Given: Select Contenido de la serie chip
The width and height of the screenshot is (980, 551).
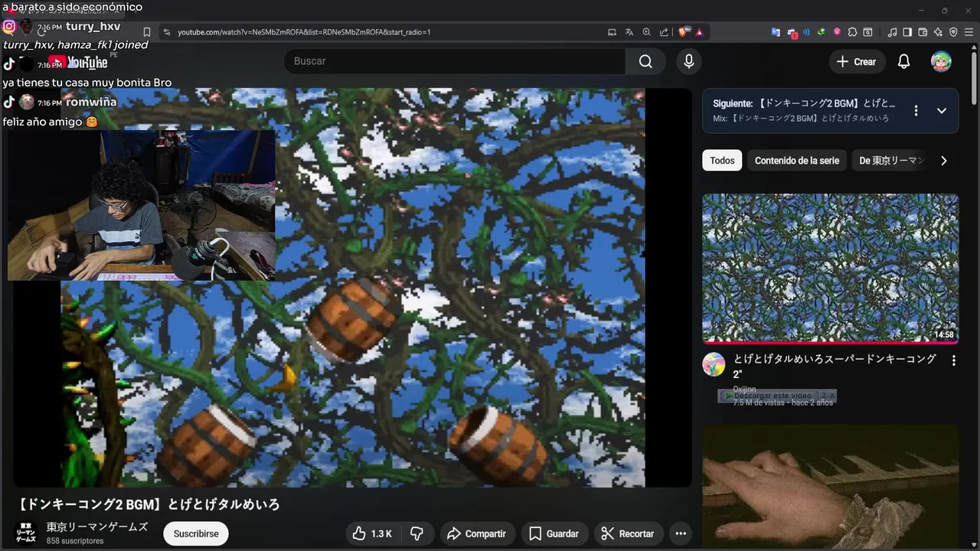Looking at the screenshot, I should coord(797,161).
